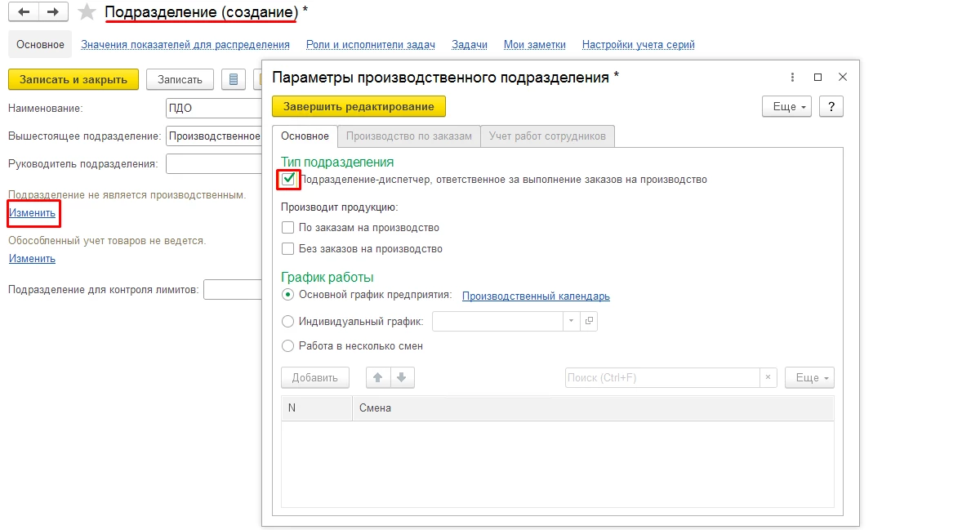Open the main form's Основное section
Screen dimensions: 980x530
(40, 45)
